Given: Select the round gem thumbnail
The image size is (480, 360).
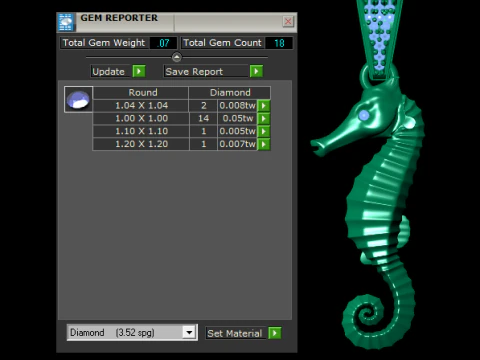Looking at the screenshot, I should pos(78,100).
